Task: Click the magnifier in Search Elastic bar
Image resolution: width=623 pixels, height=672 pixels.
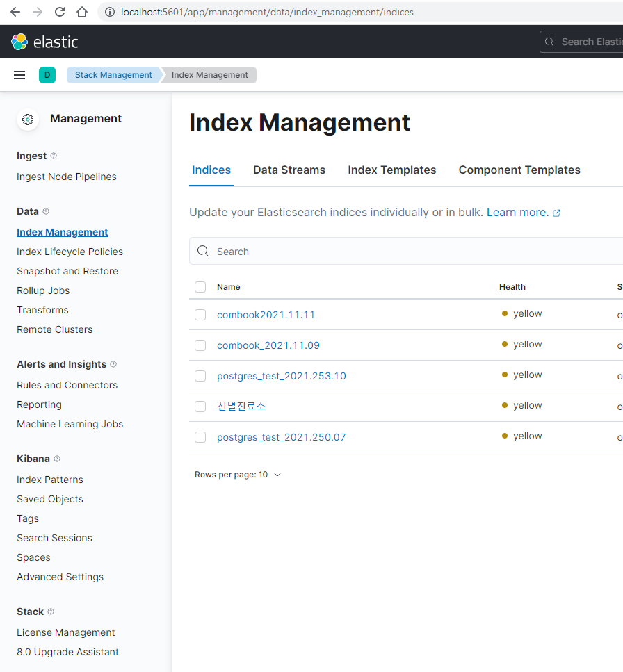Action: tap(549, 42)
